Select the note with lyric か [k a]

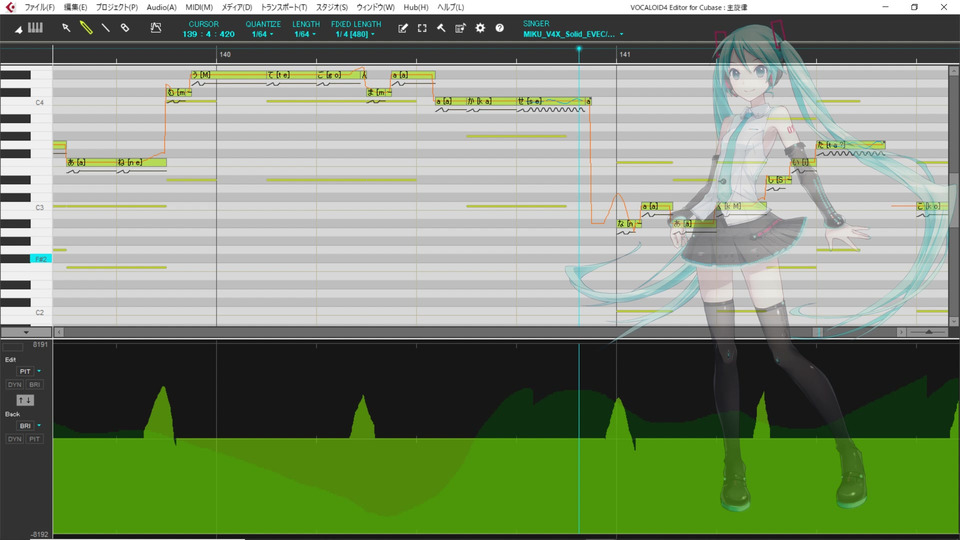pos(491,101)
